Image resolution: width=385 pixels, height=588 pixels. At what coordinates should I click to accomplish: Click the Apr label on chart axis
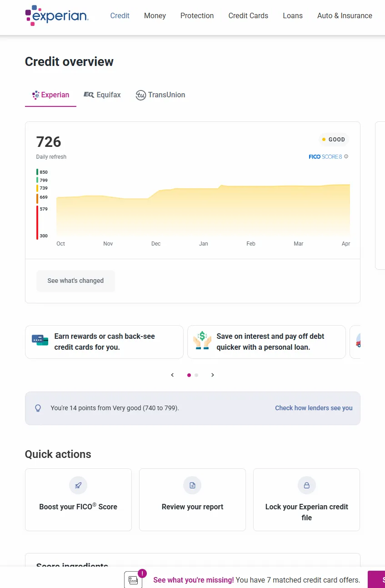pyautogui.click(x=346, y=244)
